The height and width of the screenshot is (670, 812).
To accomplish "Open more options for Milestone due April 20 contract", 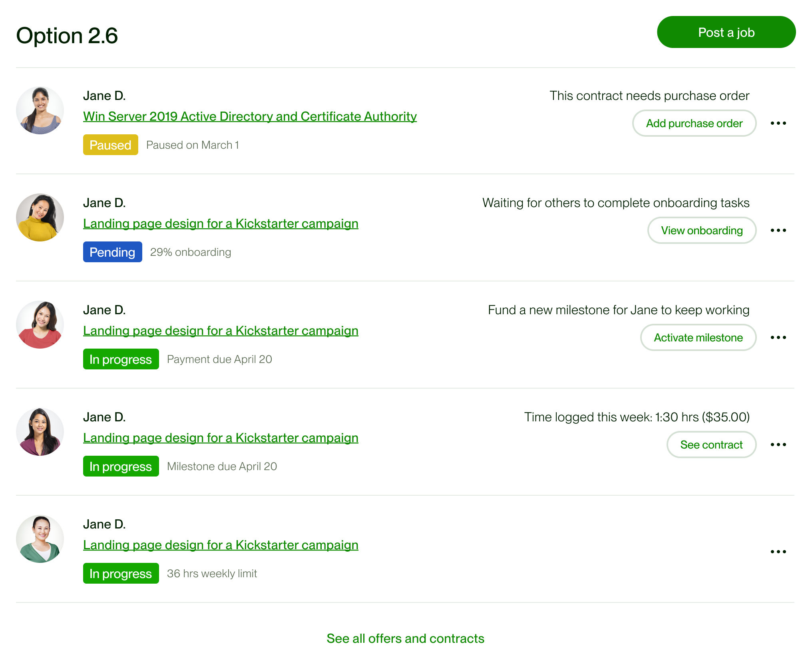I will tap(778, 445).
